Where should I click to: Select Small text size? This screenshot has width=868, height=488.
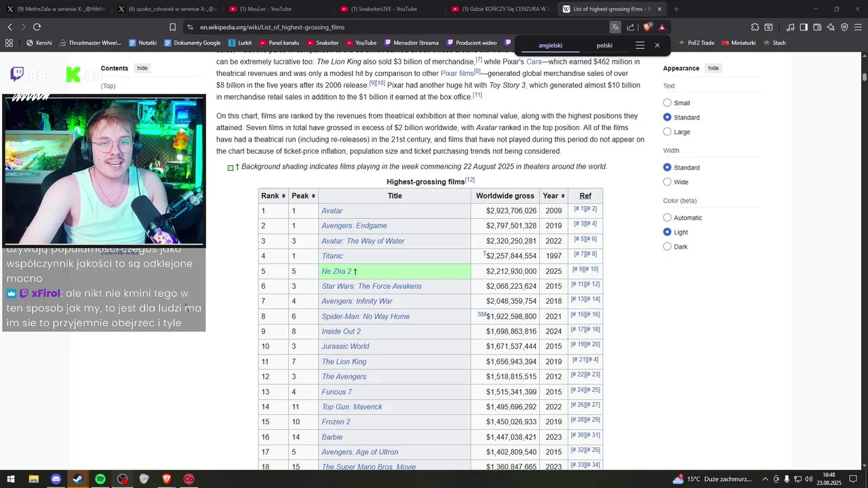[667, 103]
